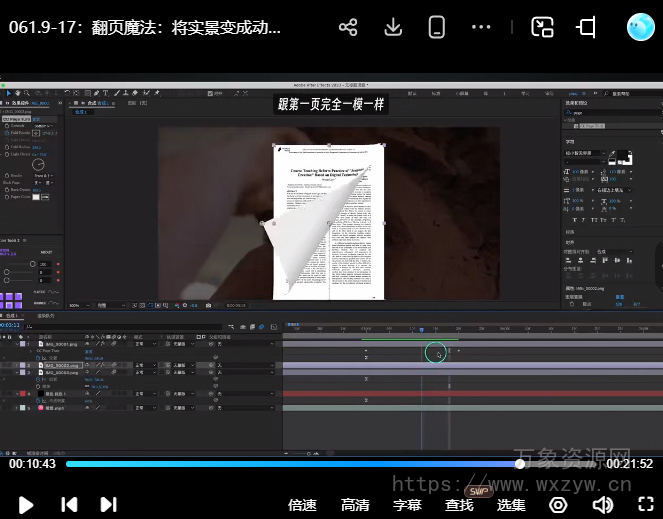Open the 高清 video quality menu
The image size is (663, 519).
pos(355,505)
